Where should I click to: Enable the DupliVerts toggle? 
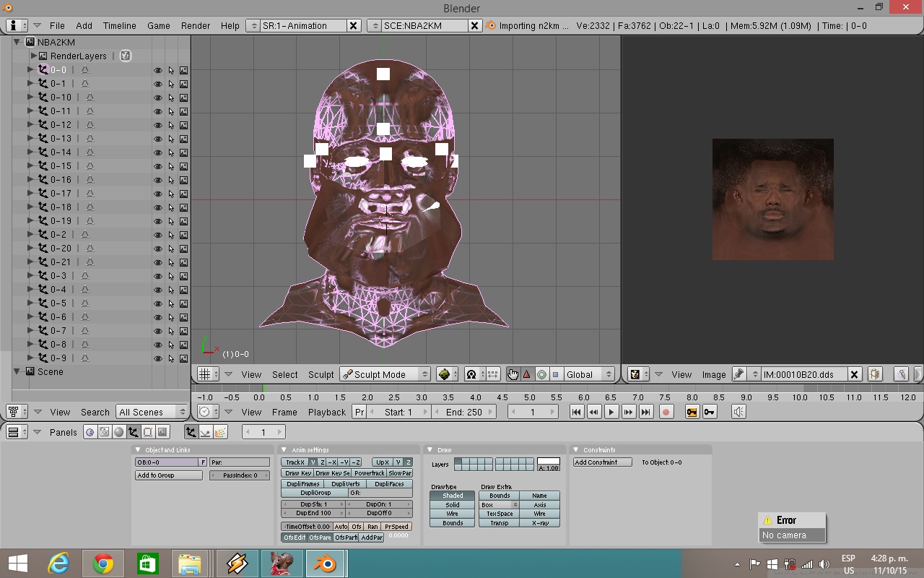(346, 484)
